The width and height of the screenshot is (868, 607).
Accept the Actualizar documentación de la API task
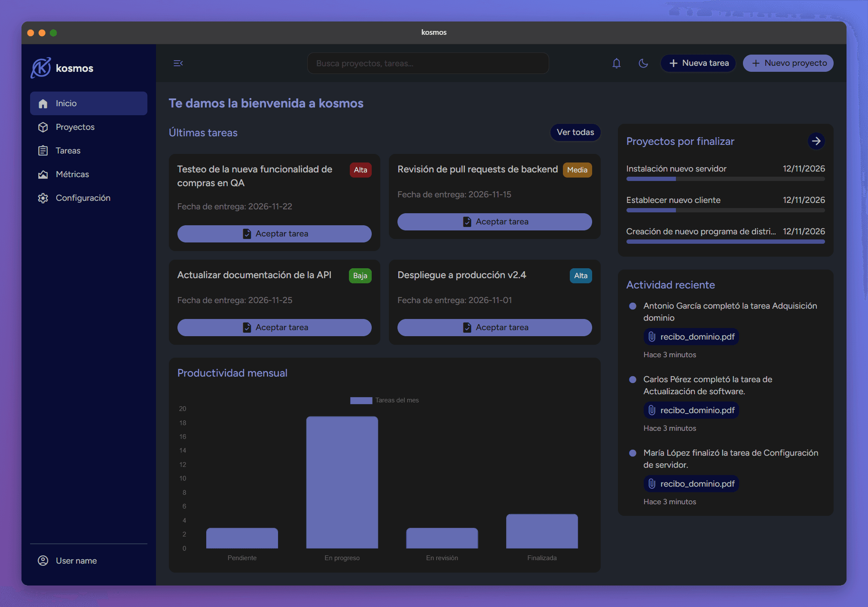coord(274,327)
